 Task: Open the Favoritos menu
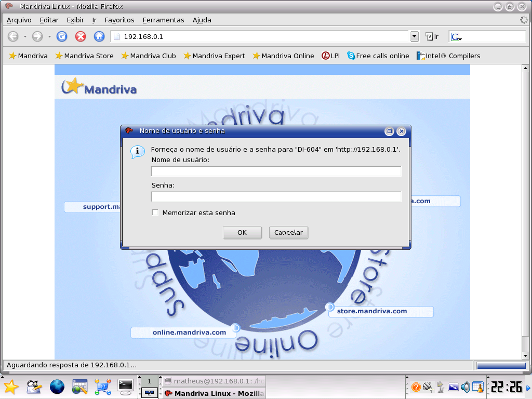tap(119, 20)
